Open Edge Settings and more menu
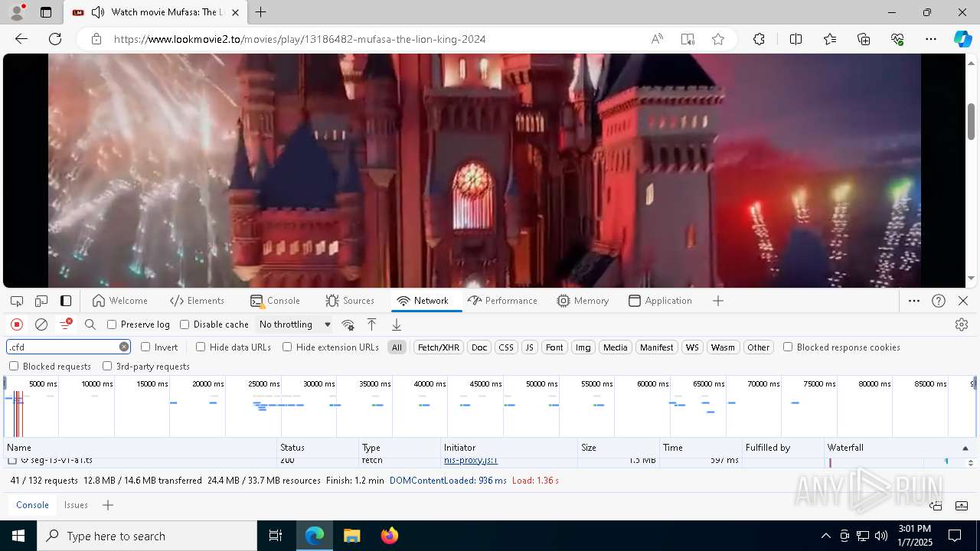The width and height of the screenshot is (980, 551). [931, 39]
